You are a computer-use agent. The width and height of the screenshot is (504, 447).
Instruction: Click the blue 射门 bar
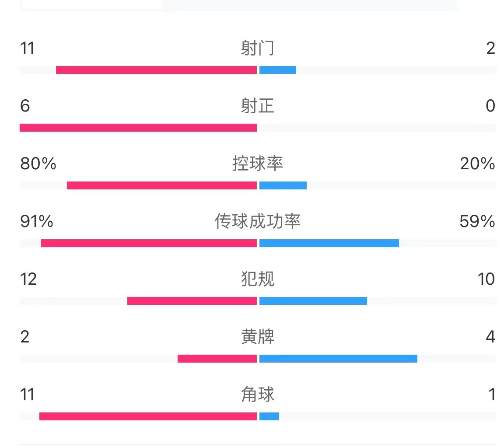277,70
